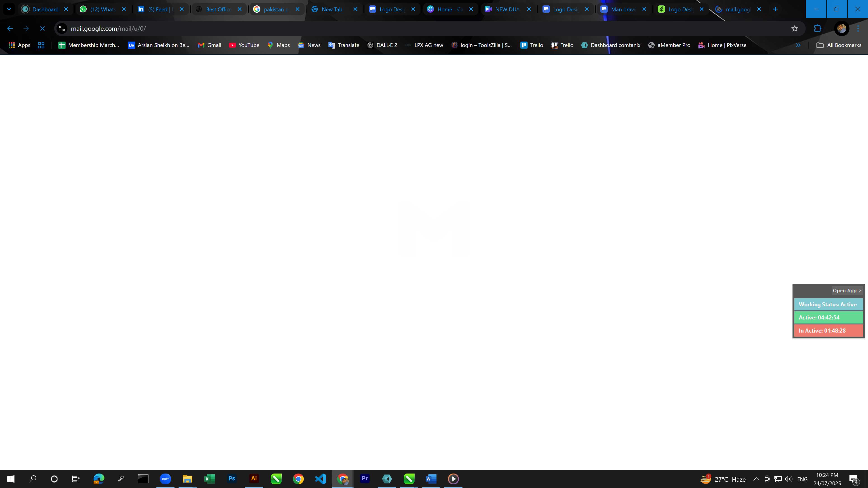The image size is (868, 488).
Task: Show hidden system tray icons
Action: point(756,479)
